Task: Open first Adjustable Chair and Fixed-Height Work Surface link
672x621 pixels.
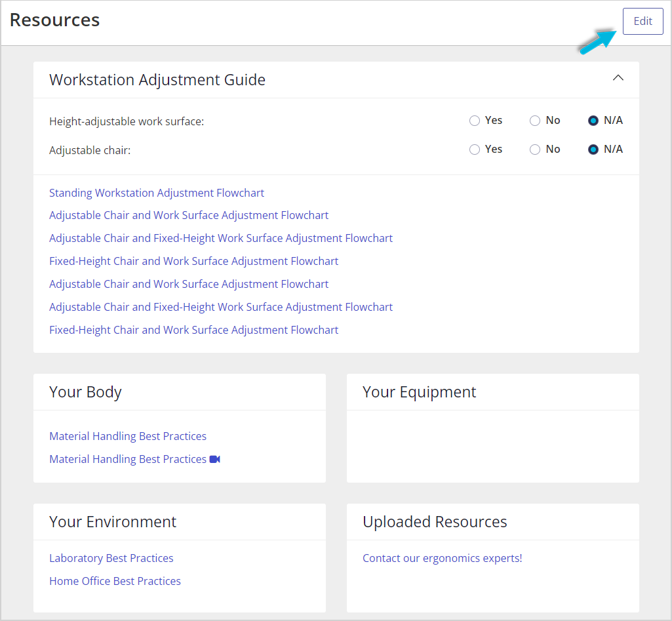Action: click(221, 238)
